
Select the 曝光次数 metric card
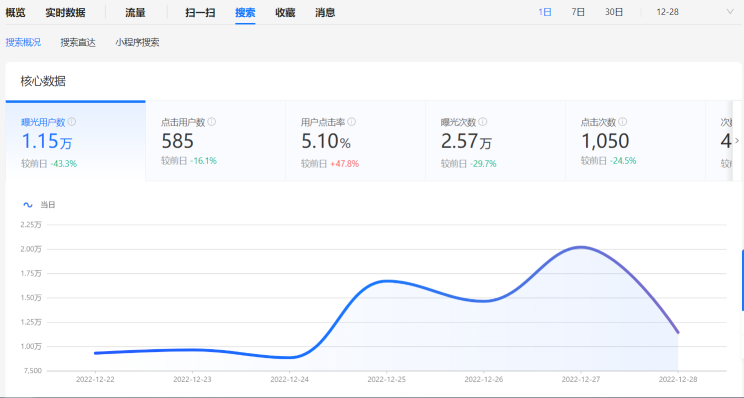click(495, 141)
